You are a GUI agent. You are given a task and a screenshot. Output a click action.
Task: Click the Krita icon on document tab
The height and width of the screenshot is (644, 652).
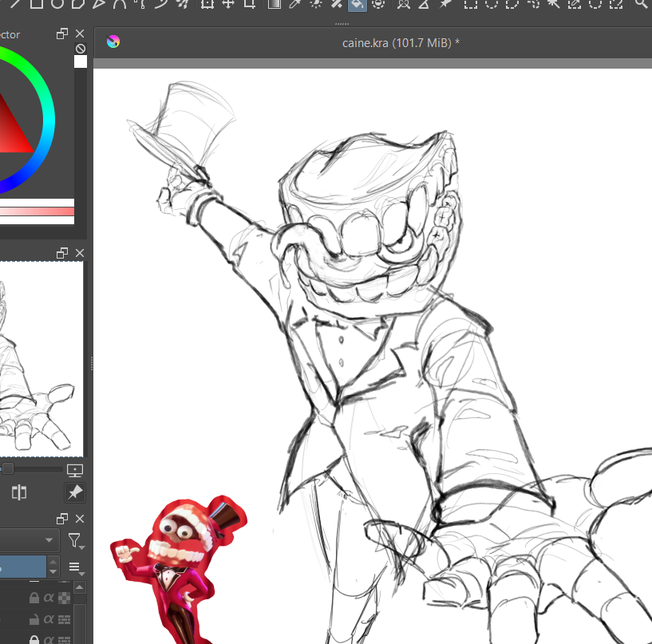[x=113, y=41]
